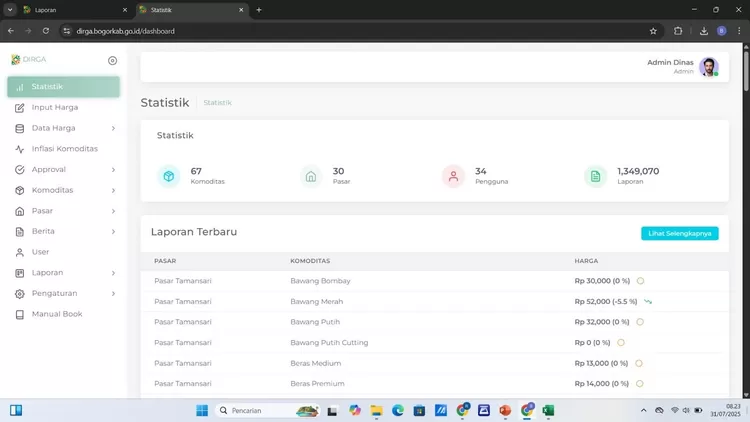Viewport: 750px width, 422px height.
Task: Click the User sidebar icon
Action: coord(20,252)
